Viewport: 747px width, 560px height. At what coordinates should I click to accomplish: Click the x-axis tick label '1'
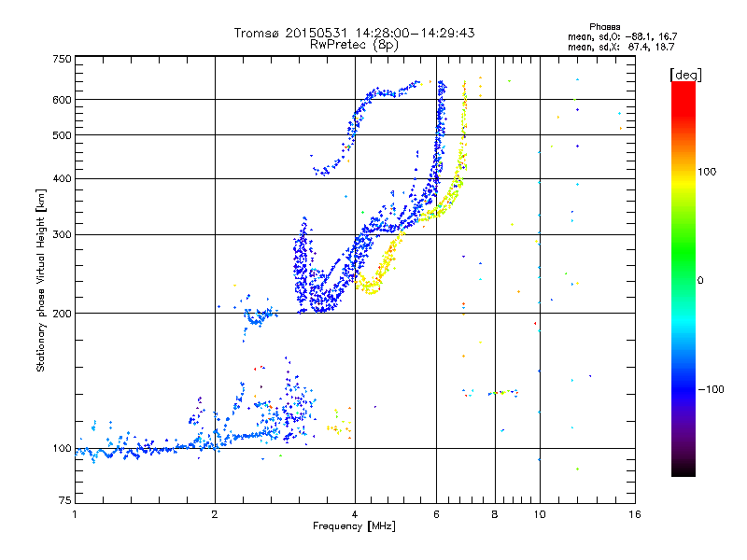coord(75,514)
